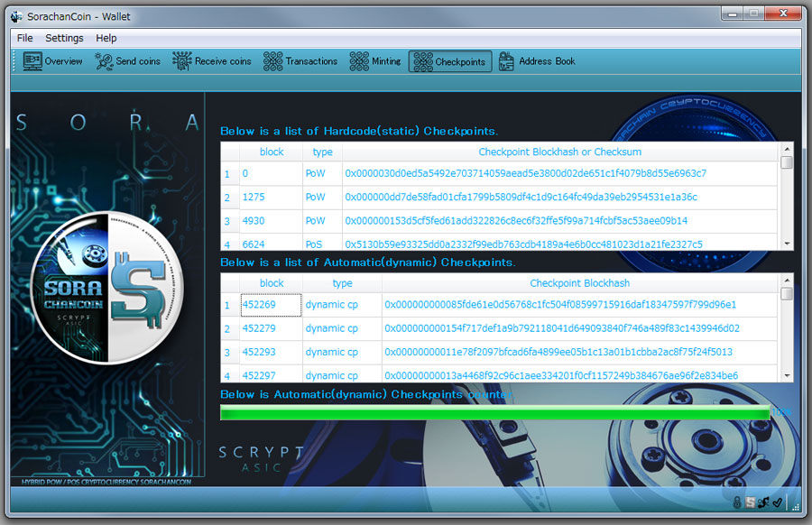Image resolution: width=812 pixels, height=525 pixels.
Task: Select dynamic cp cell in row 452293
Action: click(x=342, y=353)
